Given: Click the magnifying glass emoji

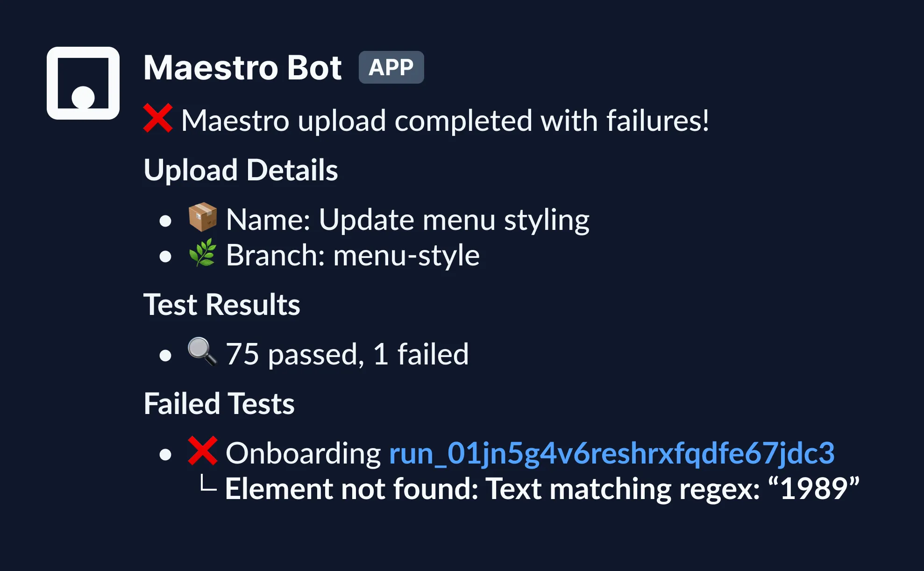Looking at the screenshot, I should coord(202,351).
